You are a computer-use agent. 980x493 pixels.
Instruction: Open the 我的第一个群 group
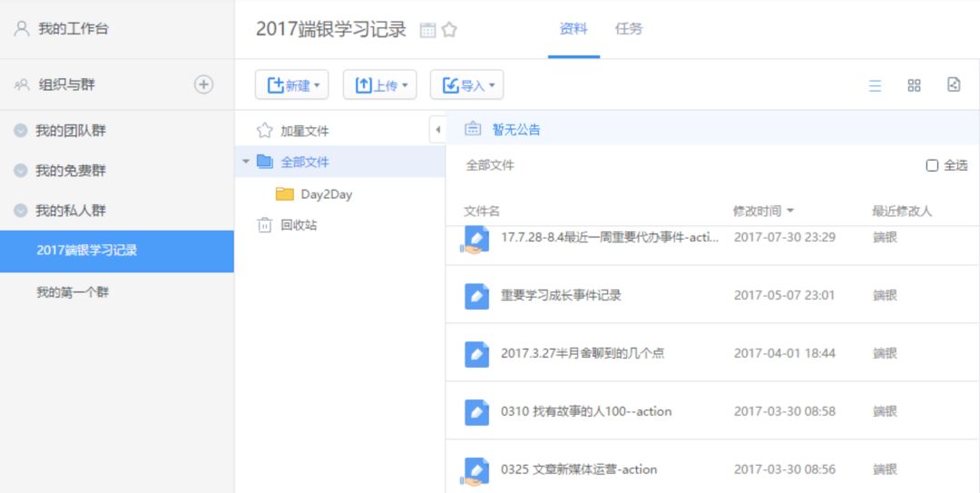(x=73, y=292)
